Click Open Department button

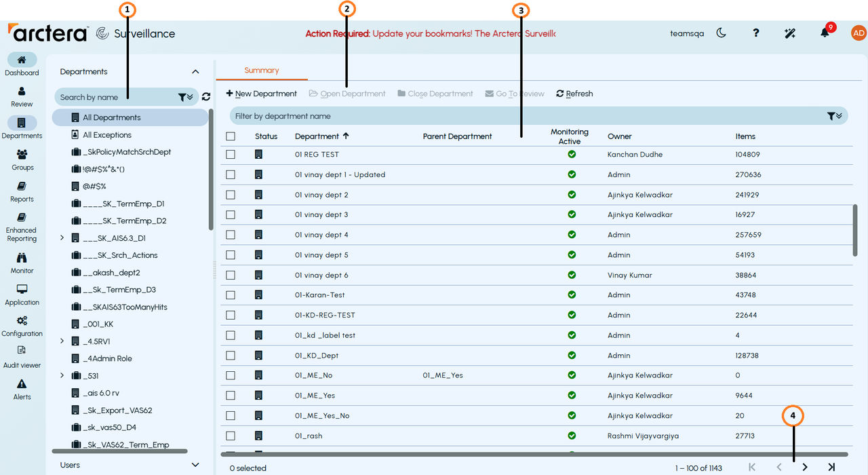pos(347,94)
